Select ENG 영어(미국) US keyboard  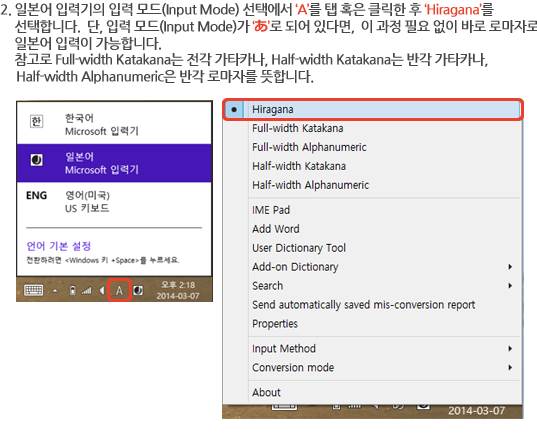click(114, 202)
